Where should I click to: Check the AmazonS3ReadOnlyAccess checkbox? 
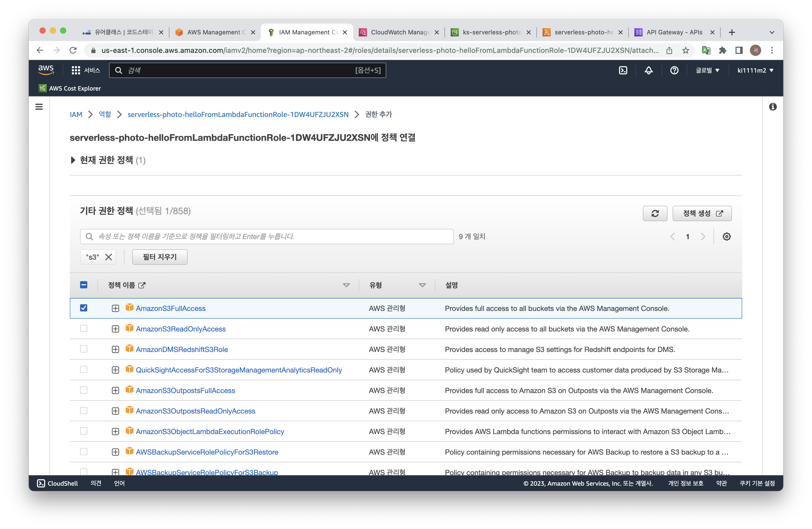(84, 328)
